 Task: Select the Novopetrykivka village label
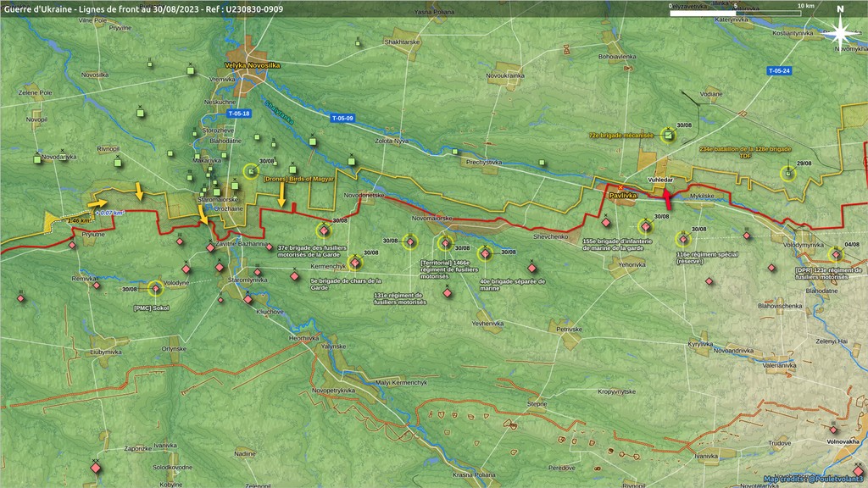click(333, 391)
